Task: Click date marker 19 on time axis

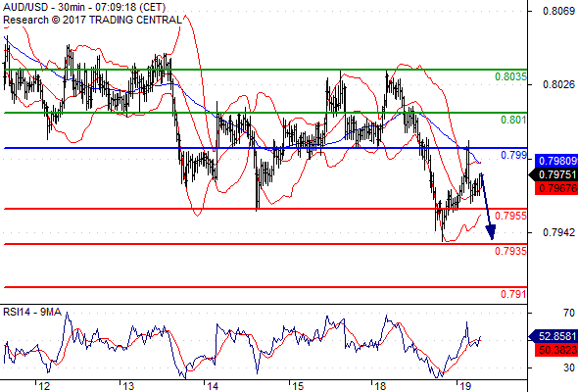Action: click(465, 386)
